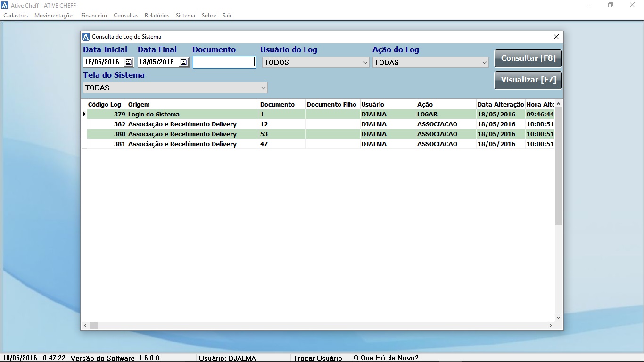The width and height of the screenshot is (644, 362).
Task: Click the Consultar [F8] button
Action: point(528,58)
